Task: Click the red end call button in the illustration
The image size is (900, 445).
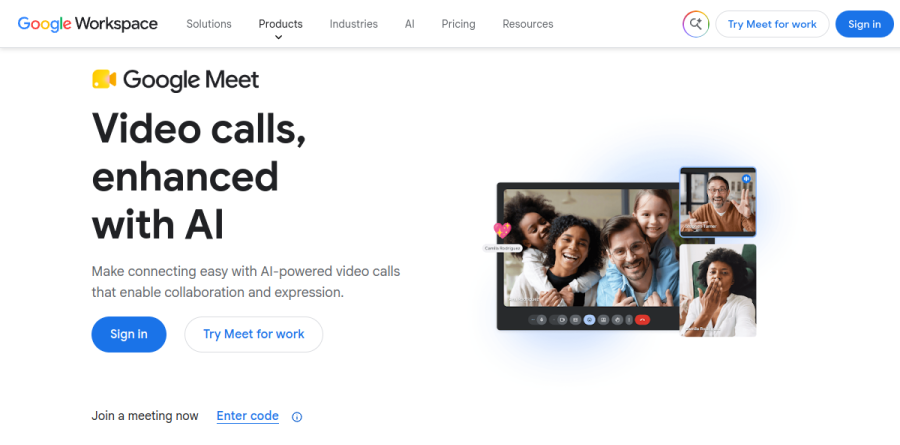Action: tap(642, 320)
